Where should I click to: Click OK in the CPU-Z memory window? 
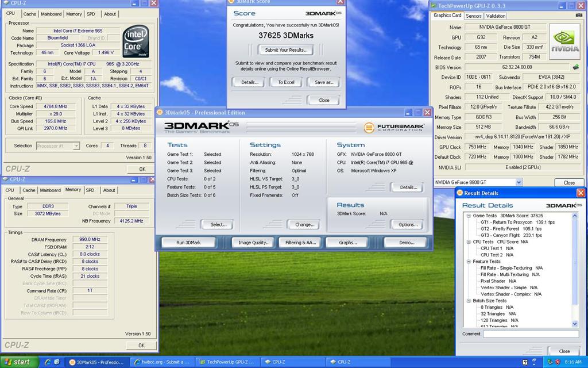[x=141, y=346]
